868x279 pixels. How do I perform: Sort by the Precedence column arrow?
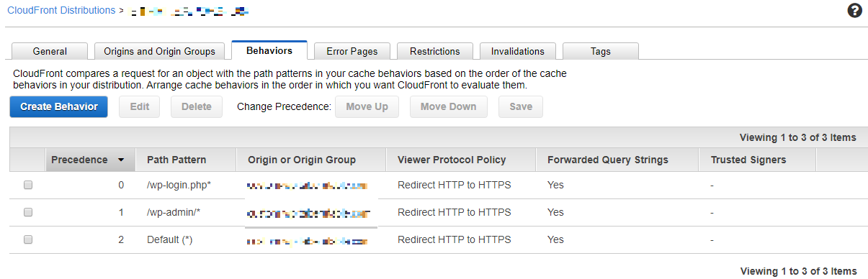(121, 160)
